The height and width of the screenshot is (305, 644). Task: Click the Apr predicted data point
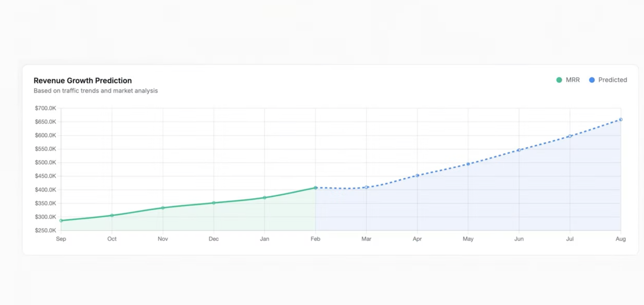417,175
